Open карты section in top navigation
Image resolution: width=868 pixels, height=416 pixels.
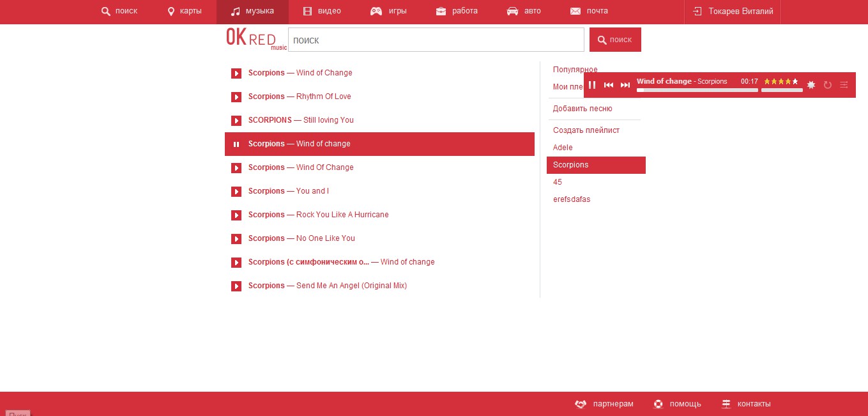click(x=185, y=11)
